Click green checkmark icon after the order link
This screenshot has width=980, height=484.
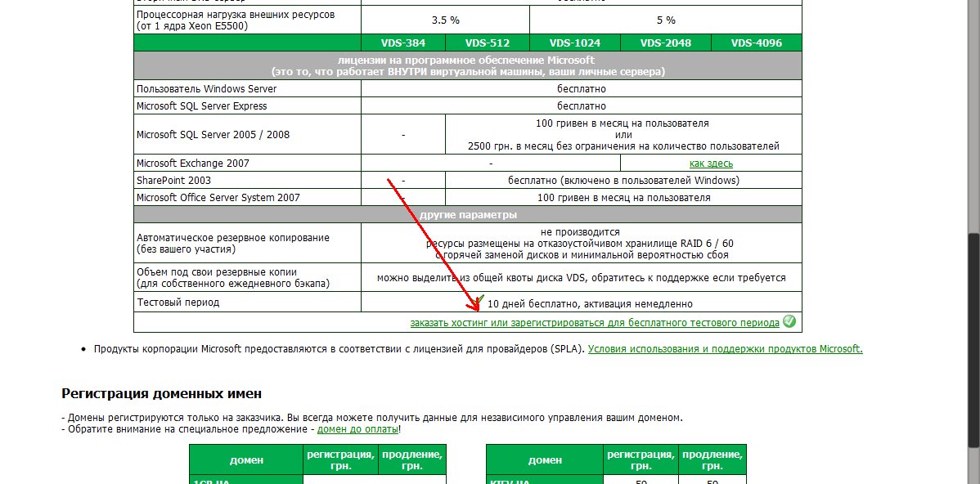[789, 321]
